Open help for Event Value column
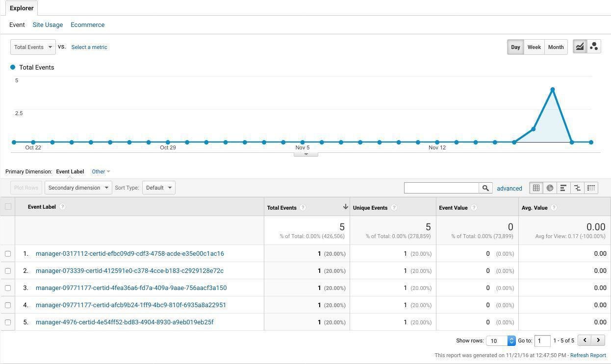This screenshot has width=611, height=364. [474, 208]
